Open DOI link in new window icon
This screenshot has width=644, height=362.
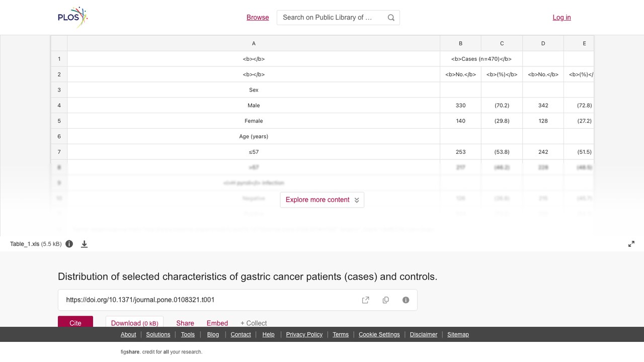tap(366, 300)
